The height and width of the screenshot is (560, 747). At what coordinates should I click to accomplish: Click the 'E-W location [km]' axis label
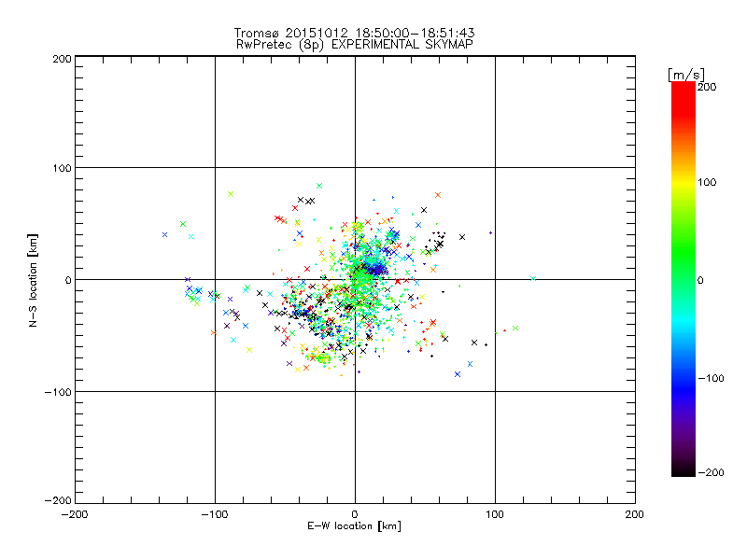point(354,526)
